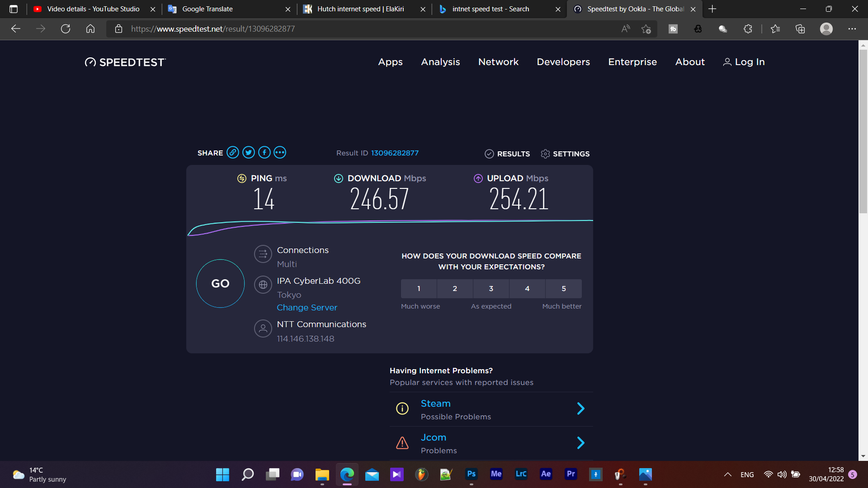Refresh the current page

point(66,29)
